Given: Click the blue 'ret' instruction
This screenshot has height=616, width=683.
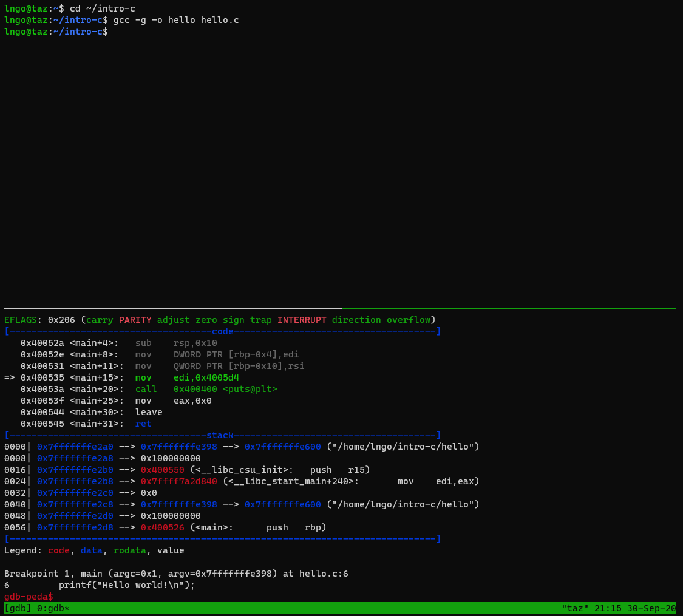Looking at the screenshot, I should point(143,424).
